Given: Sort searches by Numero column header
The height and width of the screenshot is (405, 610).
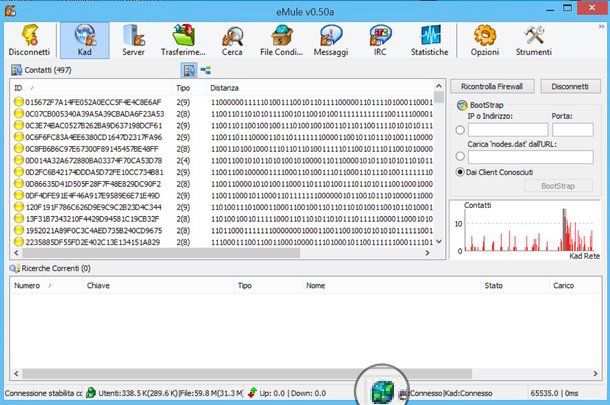Looking at the screenshot, I should 46,286.
